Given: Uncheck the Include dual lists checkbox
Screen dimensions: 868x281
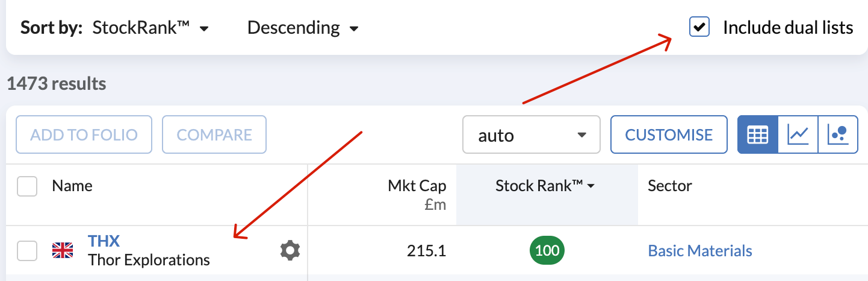Looking at the screenshot, I should coord(699,28).
